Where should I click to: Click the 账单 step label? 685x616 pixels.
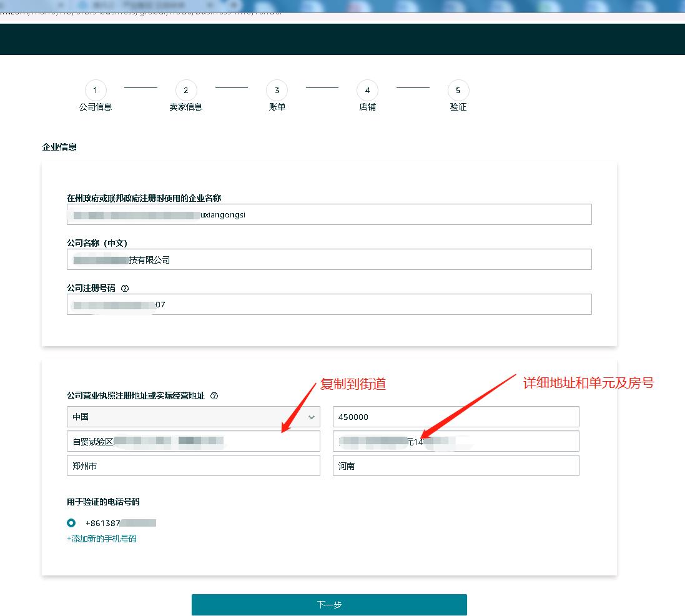(277, 107)
